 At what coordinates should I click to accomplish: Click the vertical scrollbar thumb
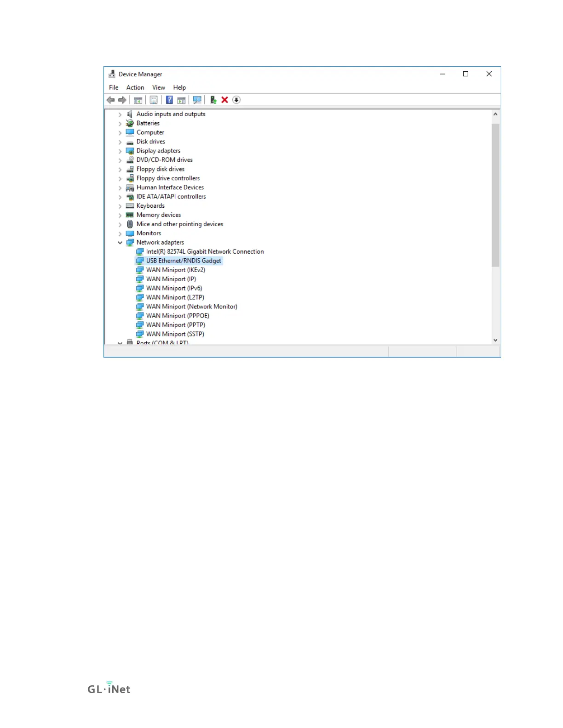tap(495, 195)
